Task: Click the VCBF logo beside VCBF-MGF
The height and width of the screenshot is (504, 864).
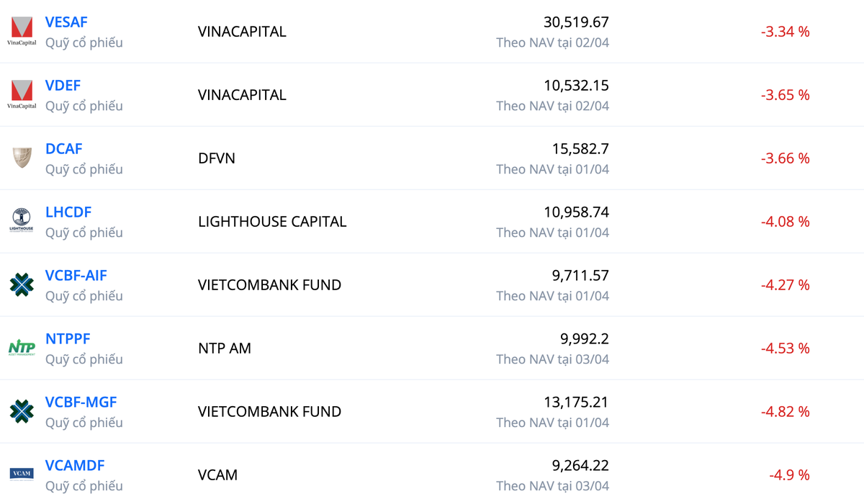Action: (x=22, y=412)
